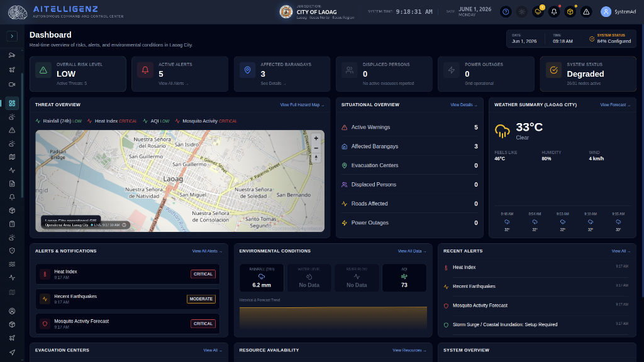This screenshot has height=362, width=644.
Task: Open the shield alert icon in sidebar
Action: [x=12, y=251]
